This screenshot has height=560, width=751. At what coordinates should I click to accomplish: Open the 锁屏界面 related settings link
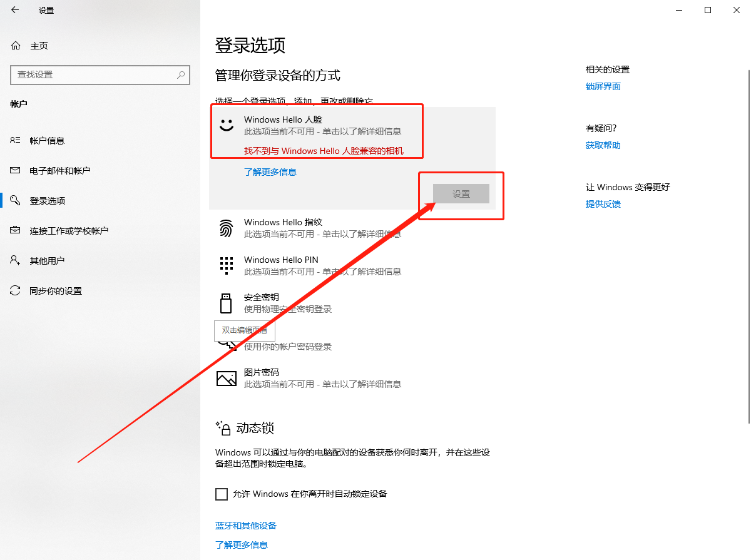(603, 86)
